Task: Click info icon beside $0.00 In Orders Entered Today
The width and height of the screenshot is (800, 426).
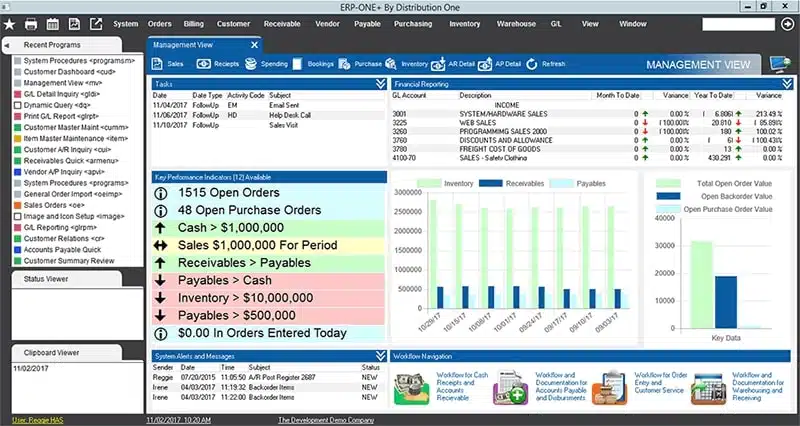Action: coord(161,334)
